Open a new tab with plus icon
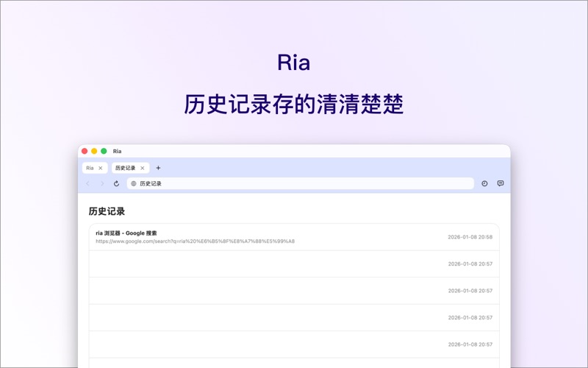 (x=158, y=168)
